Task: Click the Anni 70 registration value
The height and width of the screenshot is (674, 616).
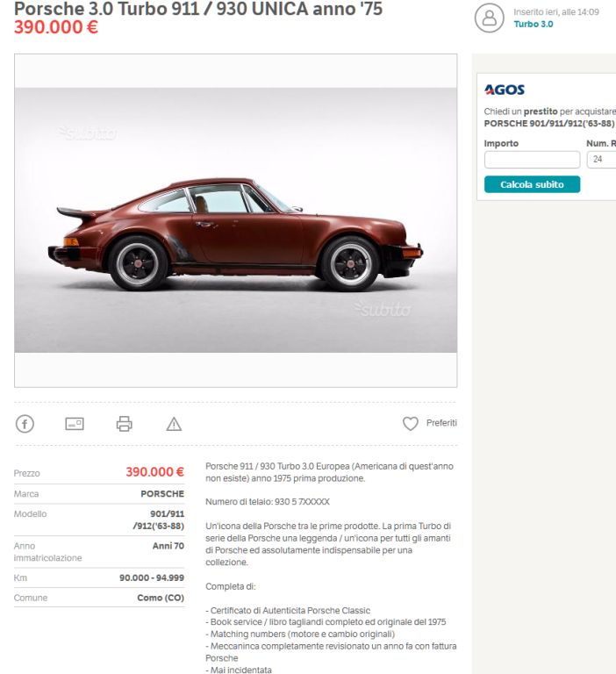Action: point(168,546)
